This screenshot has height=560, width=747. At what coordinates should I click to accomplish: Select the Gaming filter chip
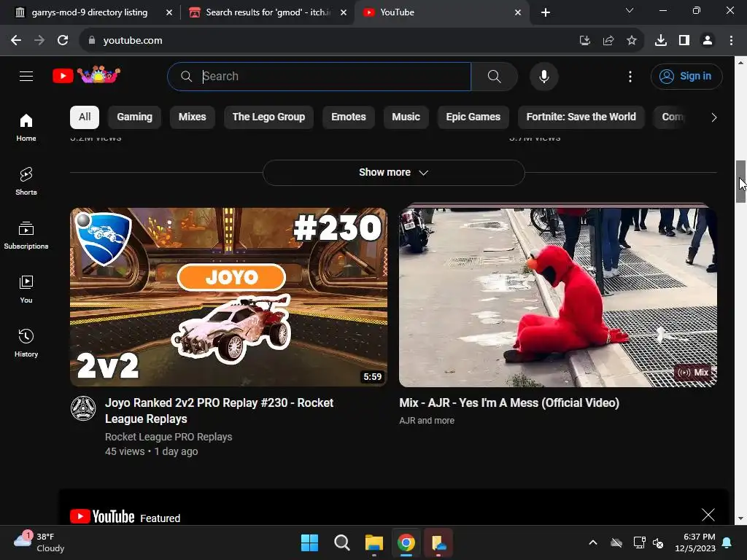(135, 117)
